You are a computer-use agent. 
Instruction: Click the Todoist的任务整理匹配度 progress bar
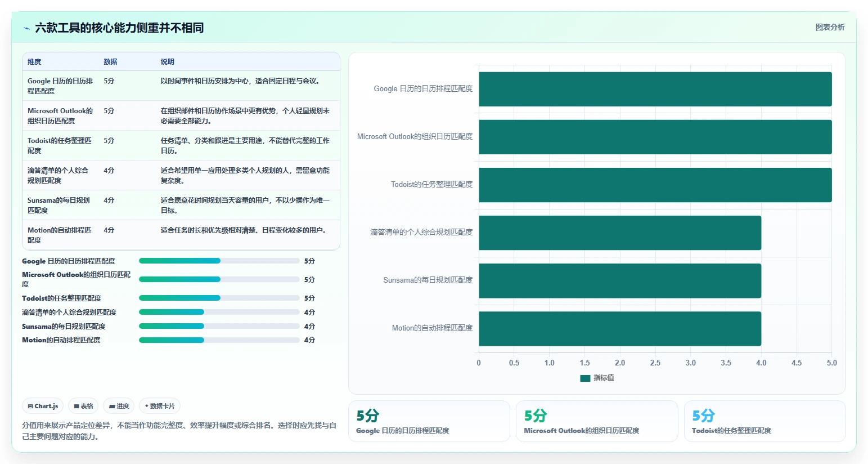[219, 298]
